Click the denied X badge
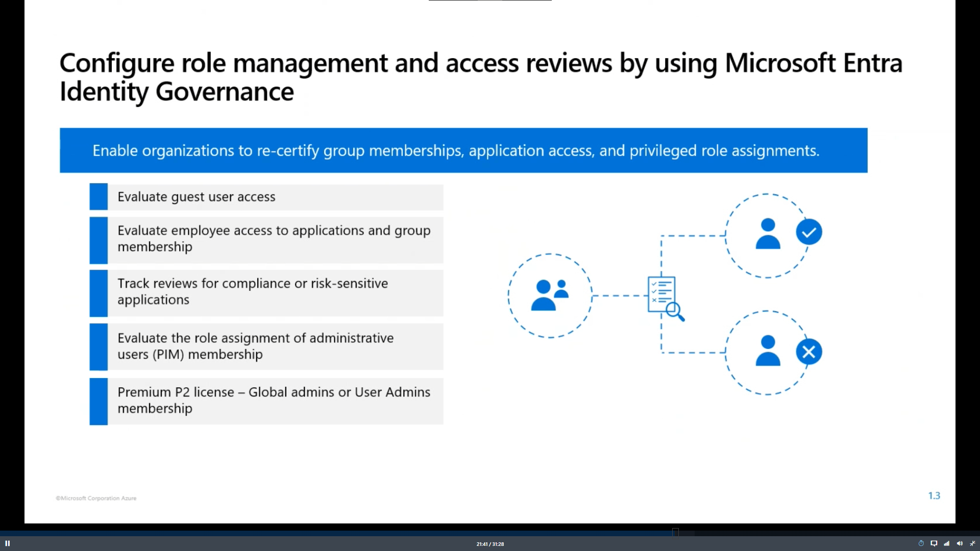 coord(809,352)
